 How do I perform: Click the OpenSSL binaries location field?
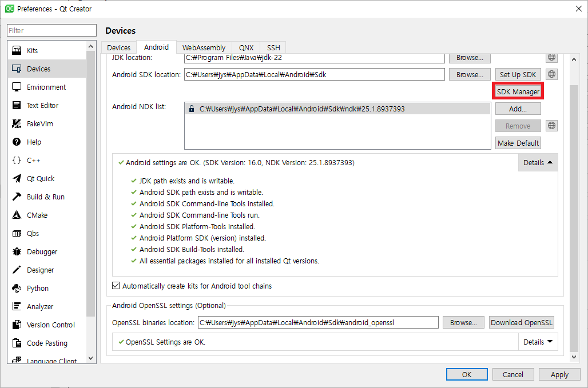click(318, 322)
